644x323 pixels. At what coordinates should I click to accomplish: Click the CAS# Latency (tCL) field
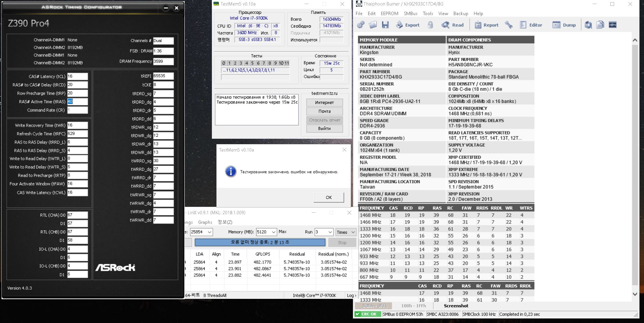77,76
